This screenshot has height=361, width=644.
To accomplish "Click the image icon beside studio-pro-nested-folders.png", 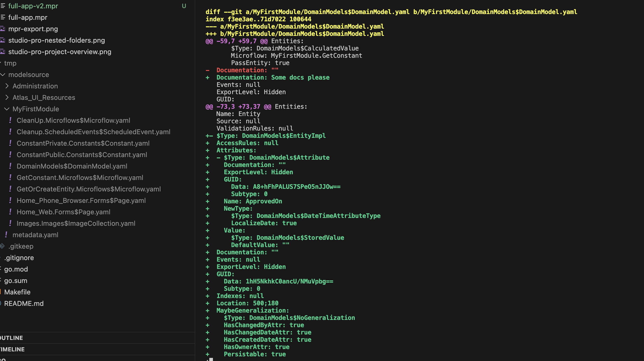I will [3, 40].
